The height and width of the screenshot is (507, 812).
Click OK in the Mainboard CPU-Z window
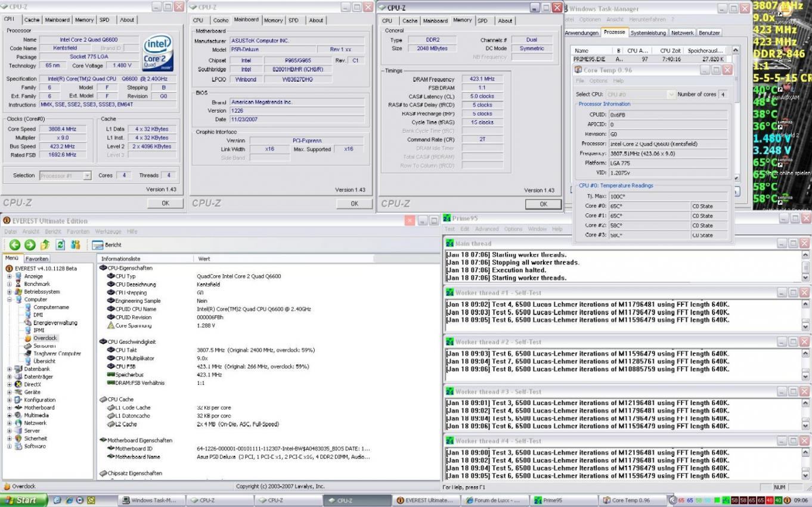click(x=354, y=204)
